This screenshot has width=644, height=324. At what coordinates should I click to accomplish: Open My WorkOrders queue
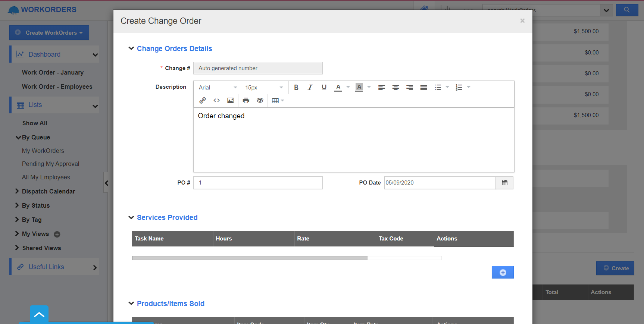tap(43, 151)
